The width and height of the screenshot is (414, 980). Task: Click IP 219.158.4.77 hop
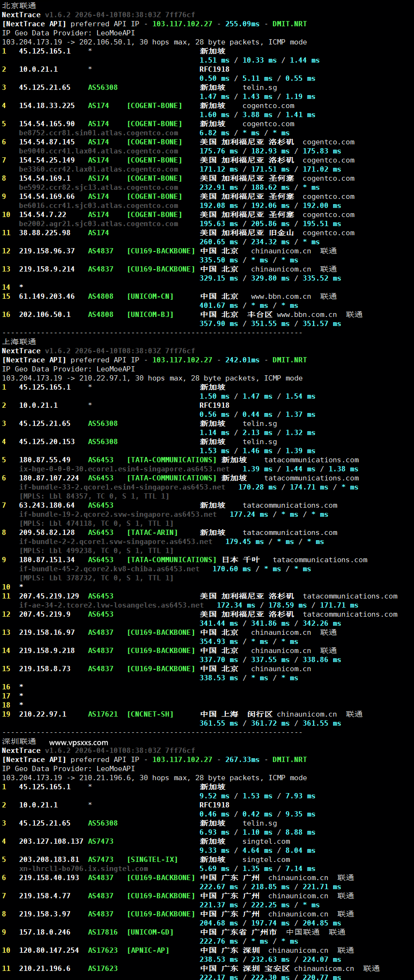[45, 896]
